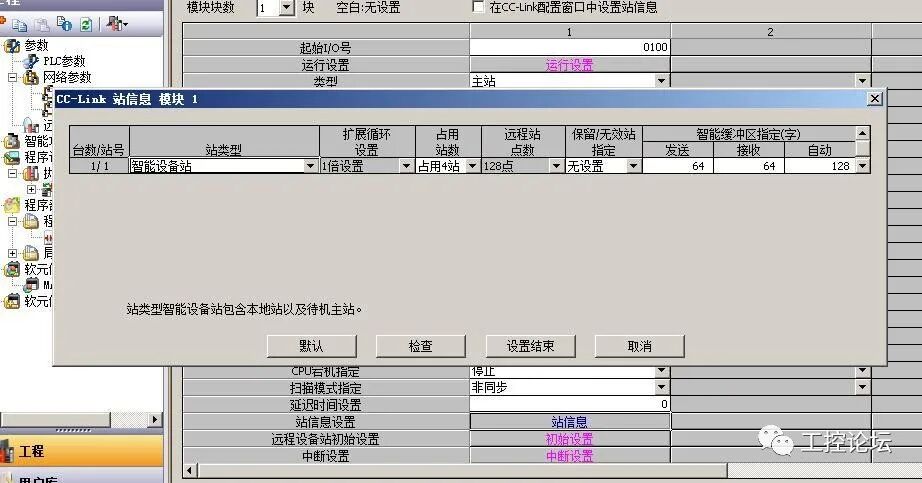The image size is (922, 483).
Task: Edit the 发送 buffer value 64
Action: [677, 166]
